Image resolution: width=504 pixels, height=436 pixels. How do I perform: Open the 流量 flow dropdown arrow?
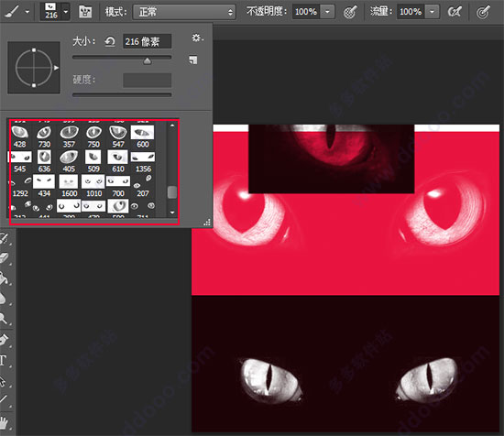(432, 12)
